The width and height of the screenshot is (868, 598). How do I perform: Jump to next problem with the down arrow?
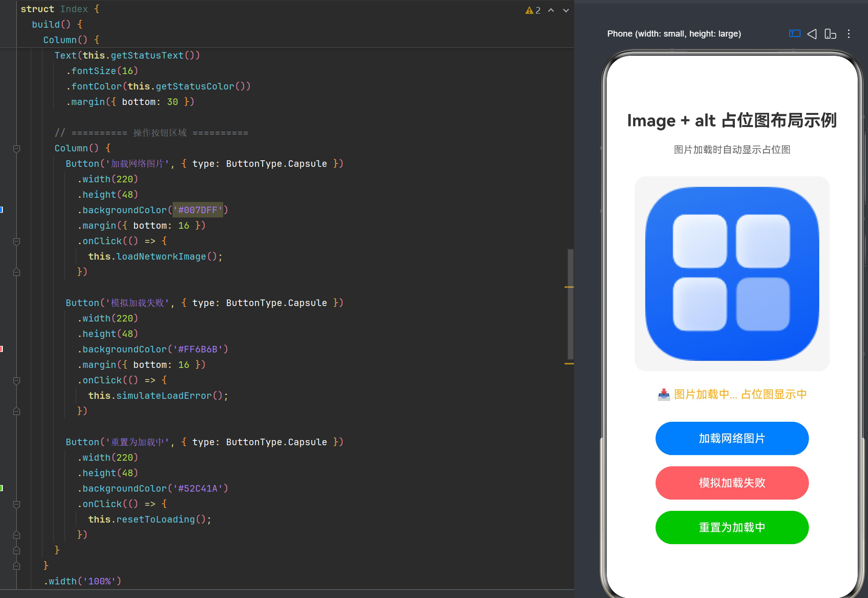[566, 10]
